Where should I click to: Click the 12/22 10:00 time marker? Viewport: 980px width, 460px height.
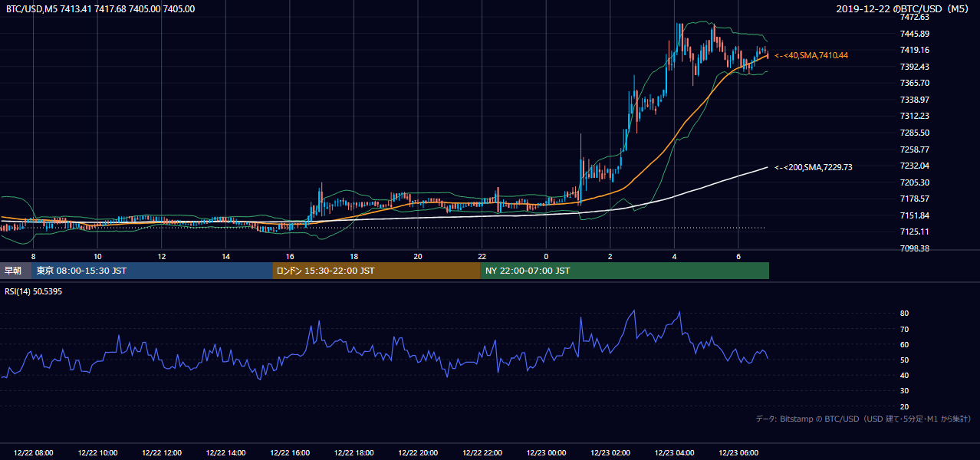coord(97,453)
